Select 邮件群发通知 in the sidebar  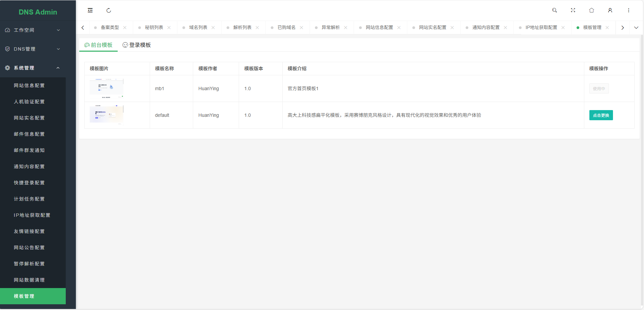pyautogui.click(x=29, y=150)
